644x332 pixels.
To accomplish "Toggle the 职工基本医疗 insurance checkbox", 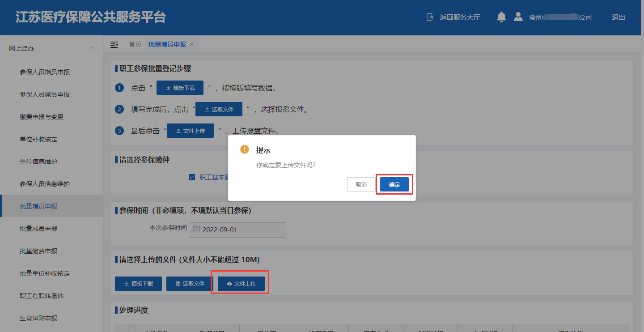I will (192, 177).
